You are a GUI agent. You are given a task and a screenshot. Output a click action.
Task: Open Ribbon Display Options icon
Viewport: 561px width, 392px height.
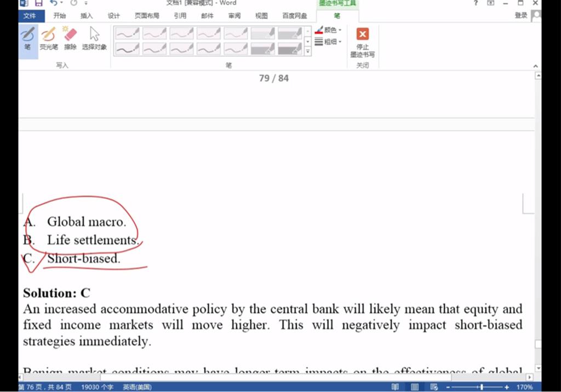(490, 3)
